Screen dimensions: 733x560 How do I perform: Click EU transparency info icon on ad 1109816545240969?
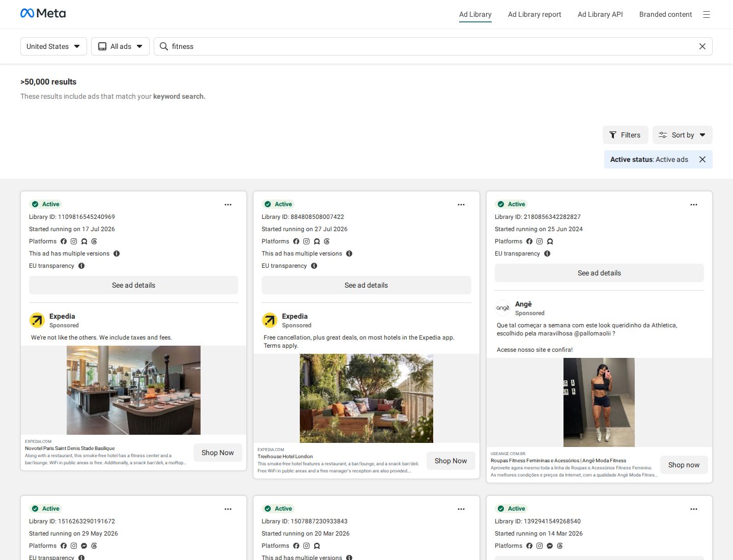[x=81, y=266]
